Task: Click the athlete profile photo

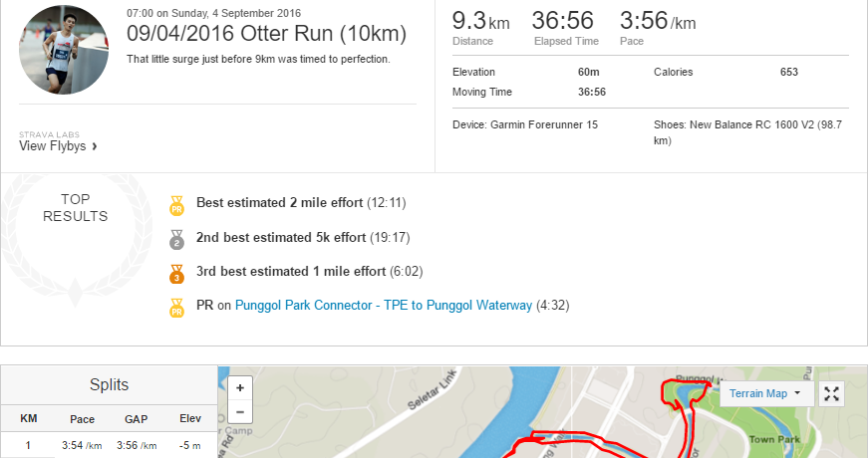Action: tap(64, 50)
